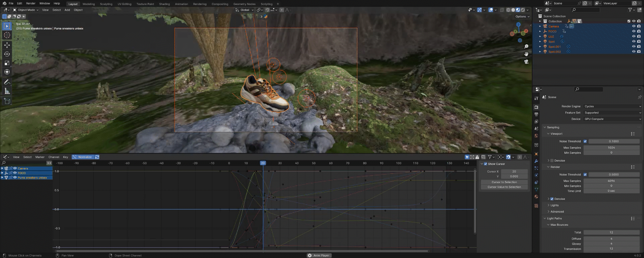Open the Render menu
644x258 pixels.
point(31,3)
